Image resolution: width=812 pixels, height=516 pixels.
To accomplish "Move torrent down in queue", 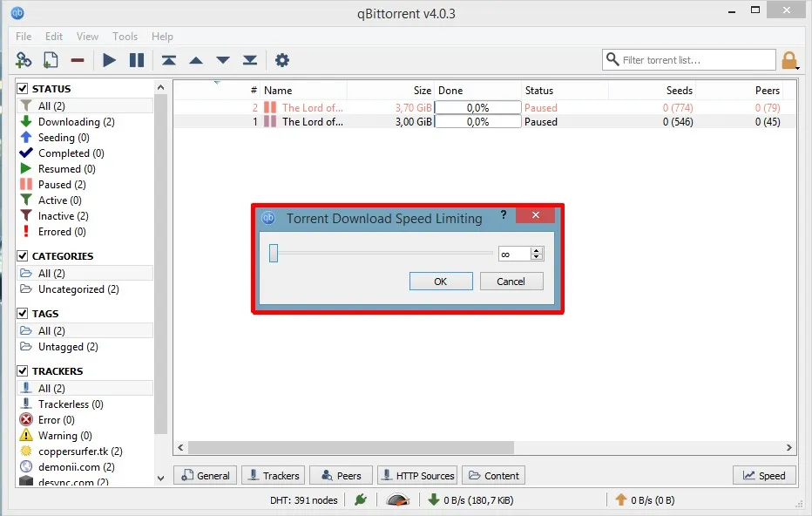I will pos(223,61).
